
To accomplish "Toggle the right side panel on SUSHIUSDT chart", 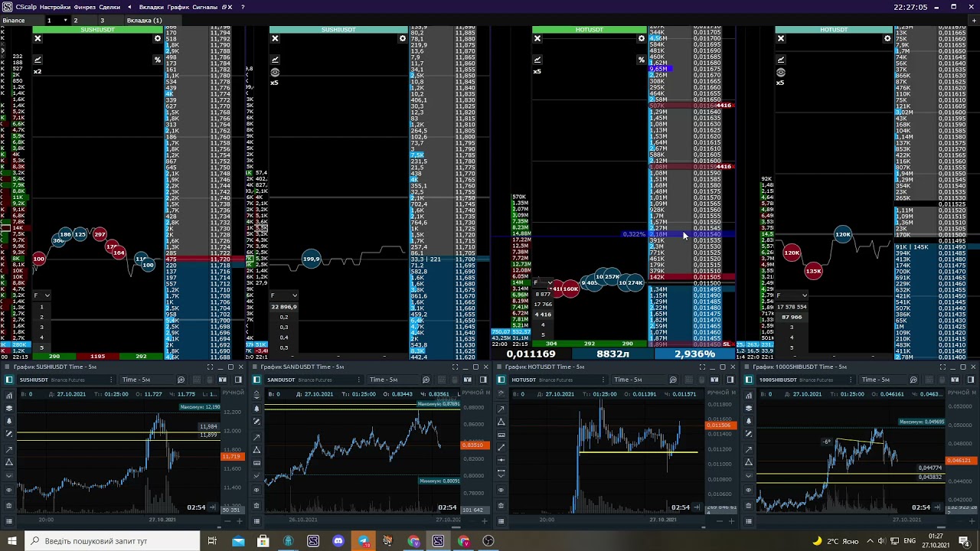I will [x=238, y=380].
